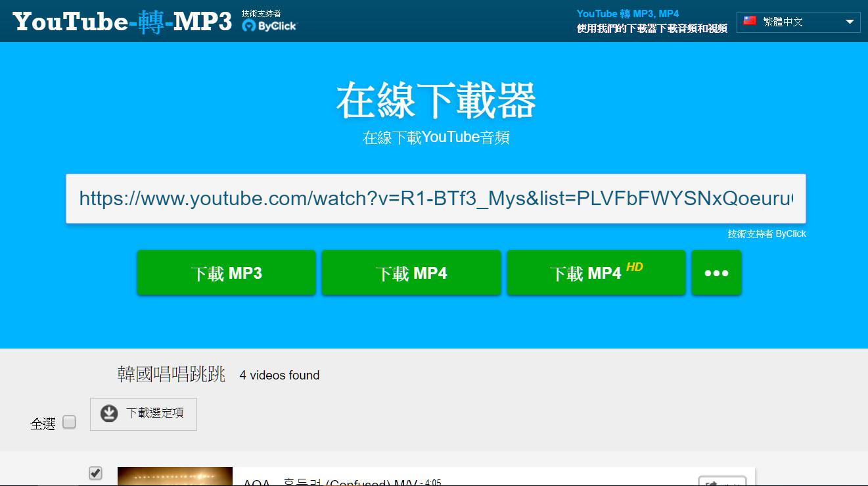Click the download arrow icon in 下載選定項

(x=109, y=414)
